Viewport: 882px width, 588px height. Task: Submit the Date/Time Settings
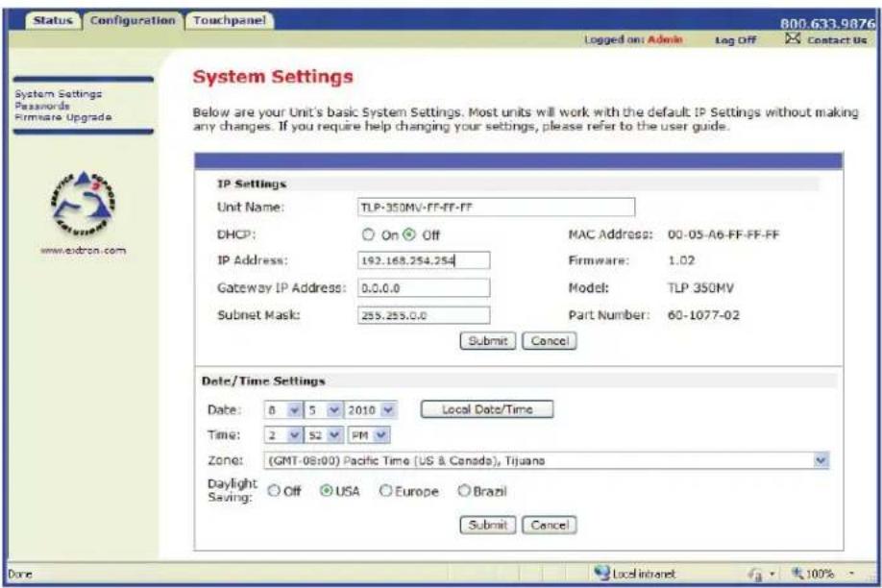tap(488, 525)
